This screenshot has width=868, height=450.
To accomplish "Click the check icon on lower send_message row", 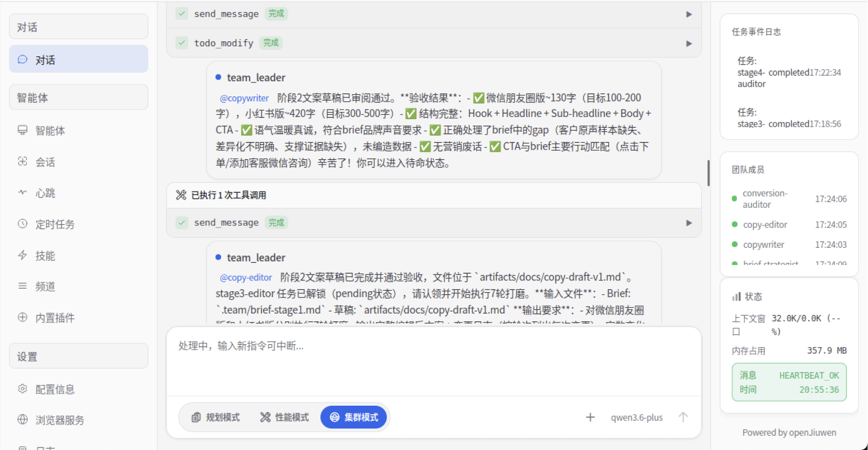I will [x=182, y=222].
